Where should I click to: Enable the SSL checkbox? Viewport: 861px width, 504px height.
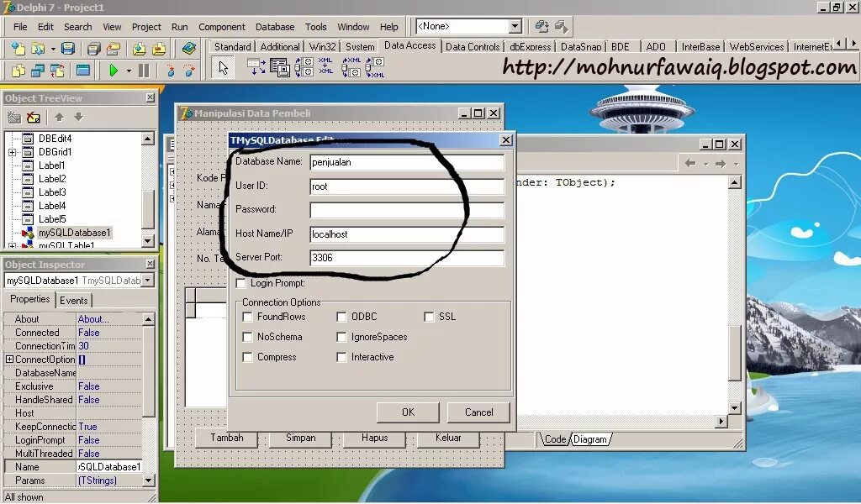point(429,317)
